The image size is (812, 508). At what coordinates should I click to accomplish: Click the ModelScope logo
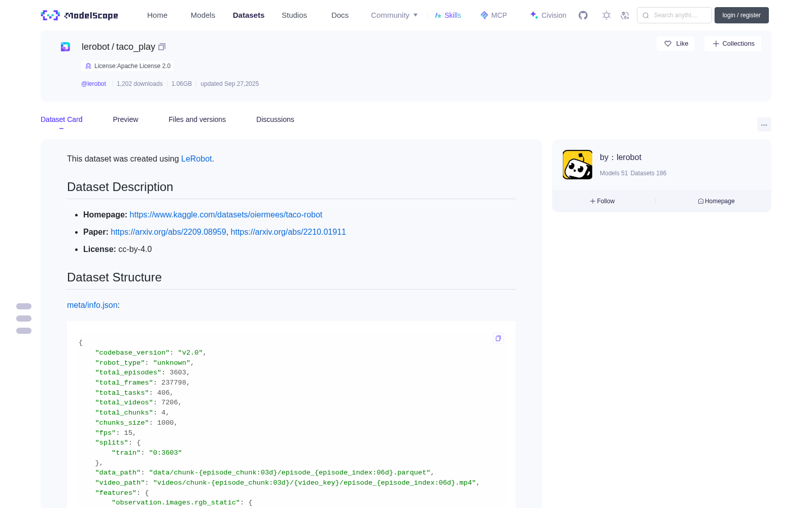[x=80, y=15]
